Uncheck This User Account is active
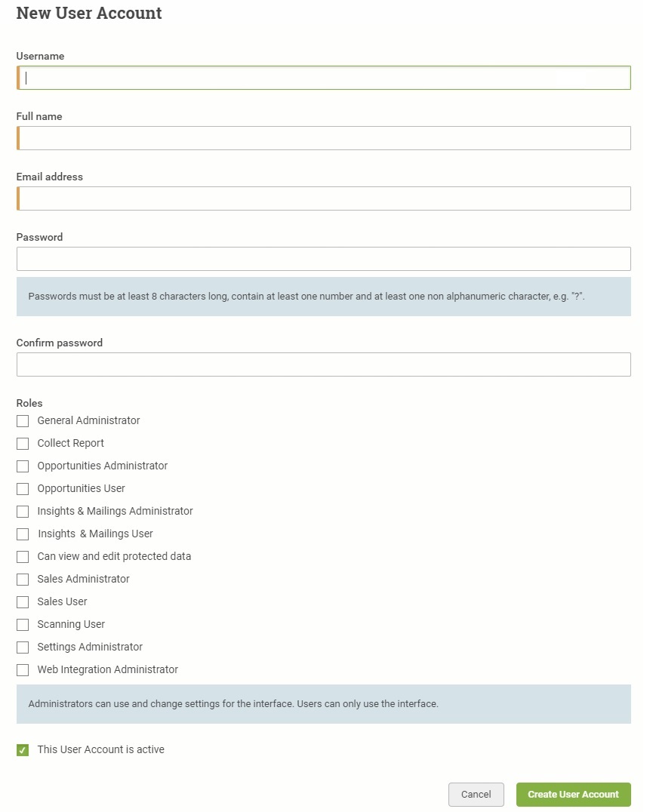 [x=23, y=750]
